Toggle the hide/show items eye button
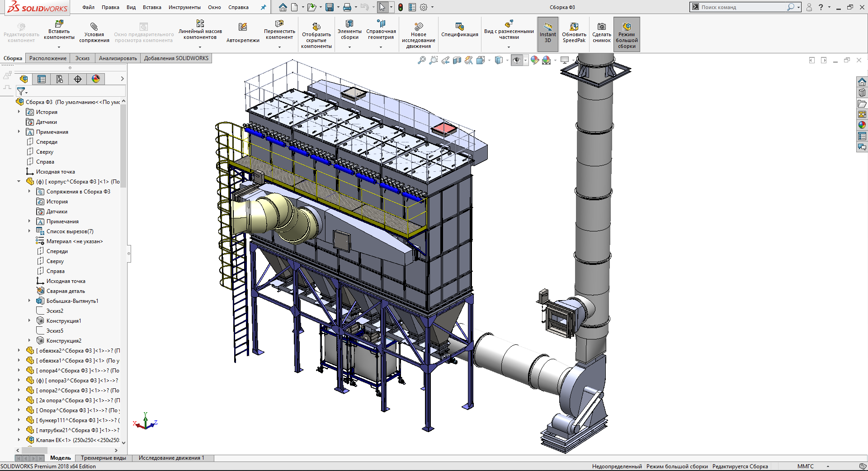Image resolution: width=868 pixels, height=471 pixels. pyautogui.click(x=517, y=60)
